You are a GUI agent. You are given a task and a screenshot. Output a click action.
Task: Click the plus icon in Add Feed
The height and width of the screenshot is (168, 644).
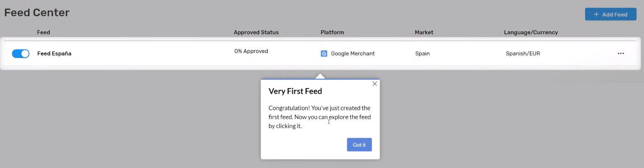596,14
